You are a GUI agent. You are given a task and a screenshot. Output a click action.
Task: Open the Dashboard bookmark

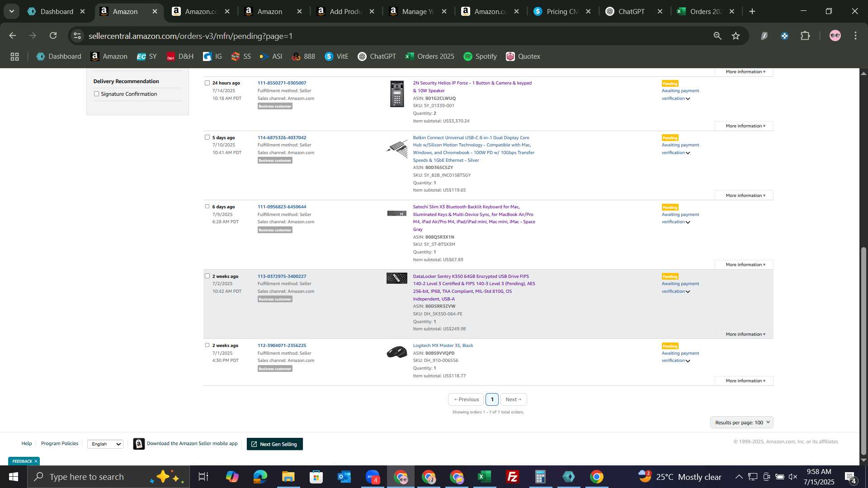pyautogui.click(x=59, y=56)
